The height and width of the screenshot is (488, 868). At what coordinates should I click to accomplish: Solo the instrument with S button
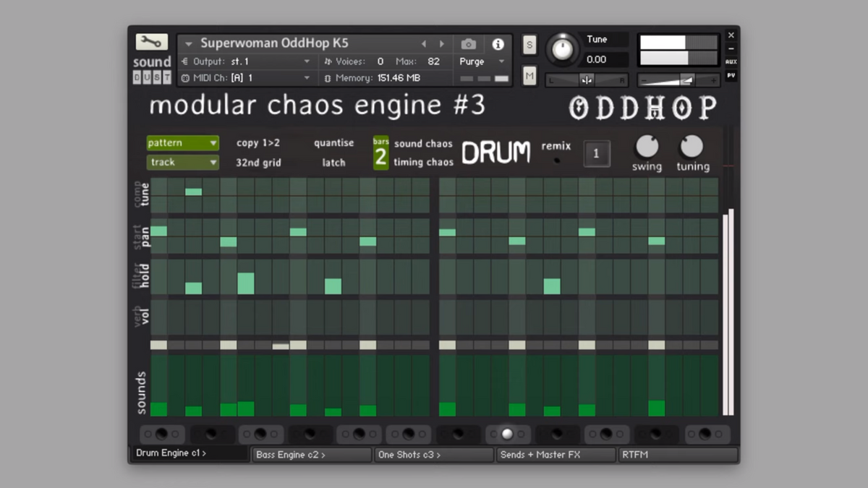tap(529, 45)
